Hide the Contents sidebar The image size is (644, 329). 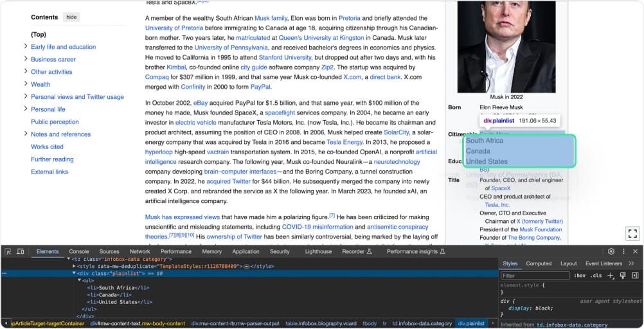coord(71,17)
